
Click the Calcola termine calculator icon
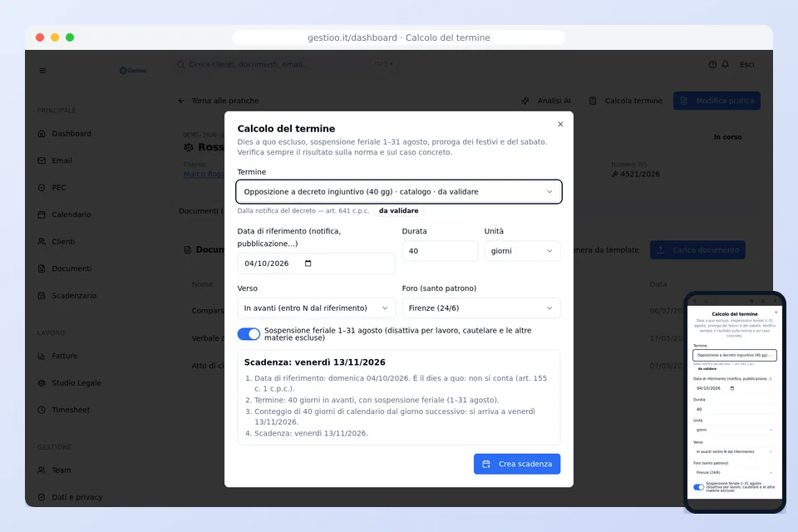(x=593, y=101)
